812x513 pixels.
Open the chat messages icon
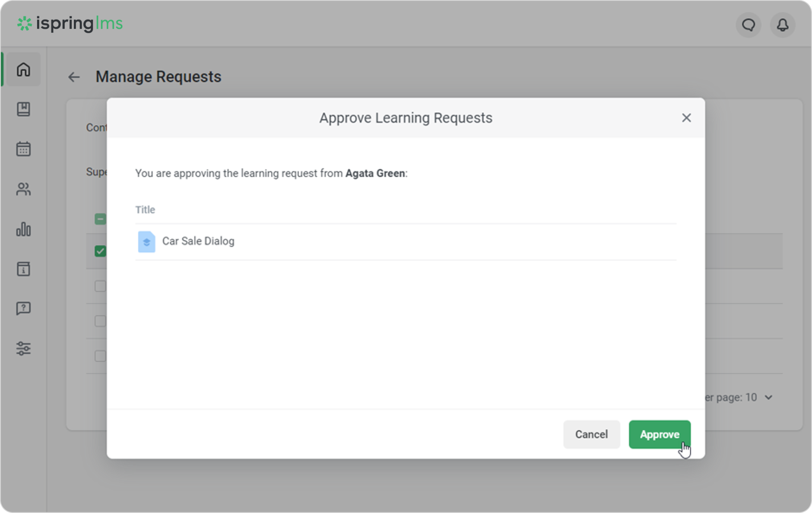point(749,25)
